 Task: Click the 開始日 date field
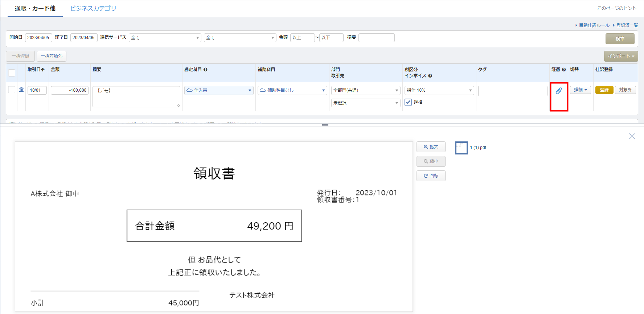(38, 38)
